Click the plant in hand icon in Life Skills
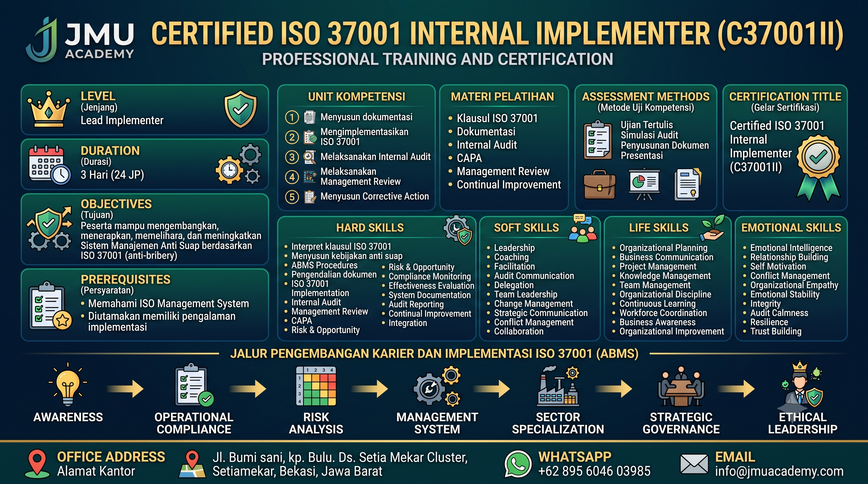The image size is (868, 484). [x=712, y=228]
